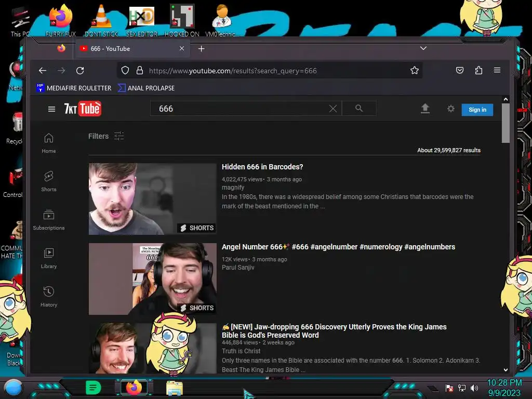Clear the search query with X
The width and height of the screenshot is (532, 399).
pyautogui.click(x=333, y=109)
